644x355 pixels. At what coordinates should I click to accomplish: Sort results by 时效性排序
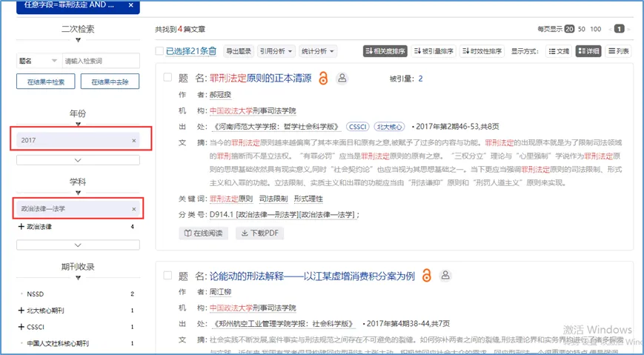tap(482, 51)
